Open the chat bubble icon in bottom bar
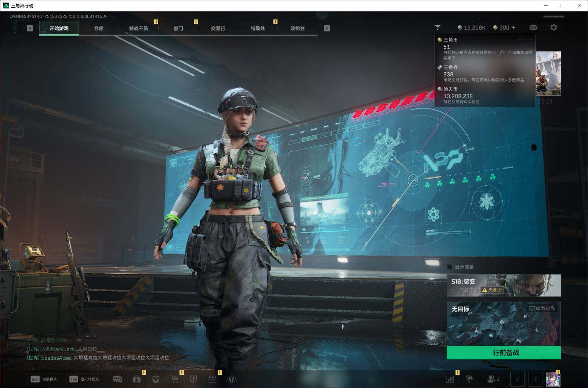This screenshot has height=388, width=588. pos(117,379)
